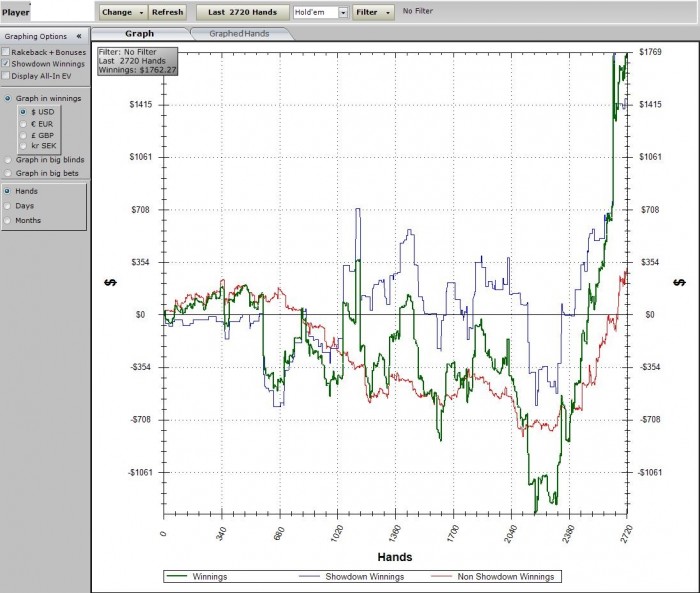Click the Hands x-axis title
Screen dimensions: 700x593
click(395, 557)
